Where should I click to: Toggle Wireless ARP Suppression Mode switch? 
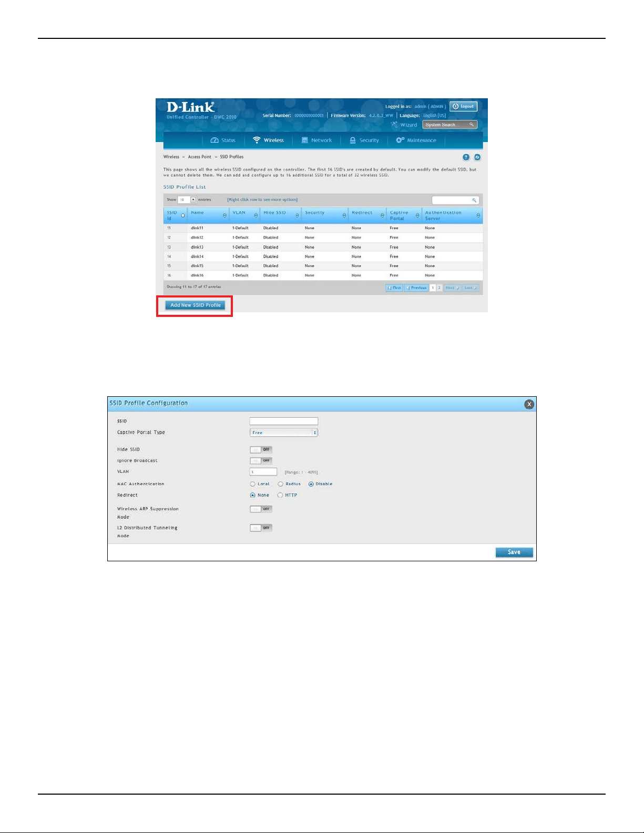[x=261, y=509]
